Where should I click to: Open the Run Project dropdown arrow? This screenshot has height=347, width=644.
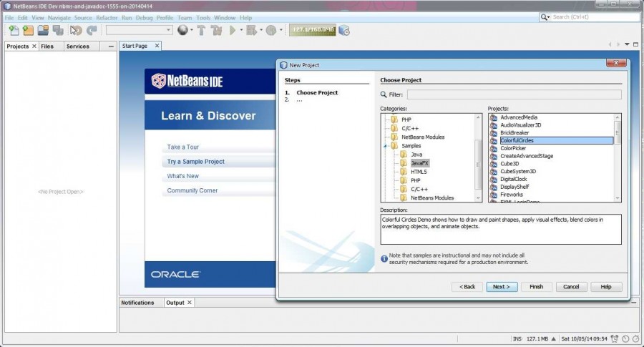tap(241, 30)
